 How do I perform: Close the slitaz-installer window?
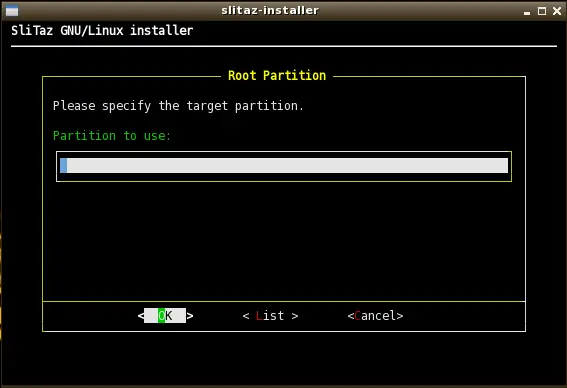tap(557, 11)
